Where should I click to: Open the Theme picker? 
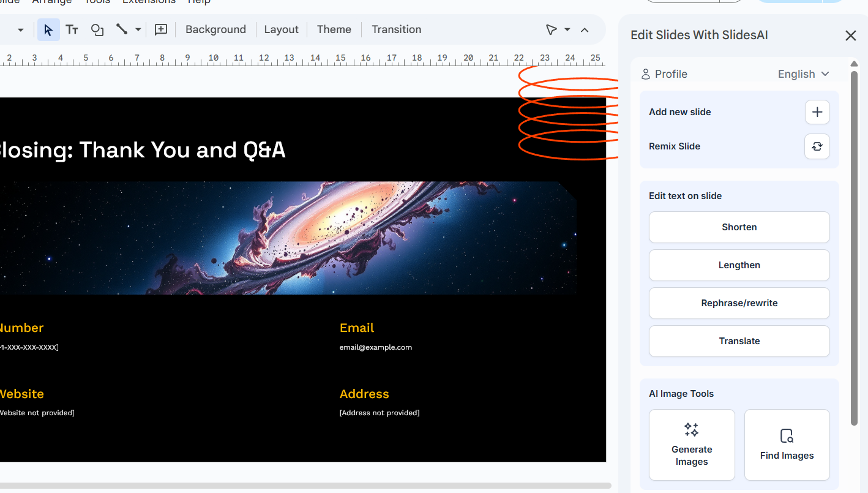tap(334, 29)
